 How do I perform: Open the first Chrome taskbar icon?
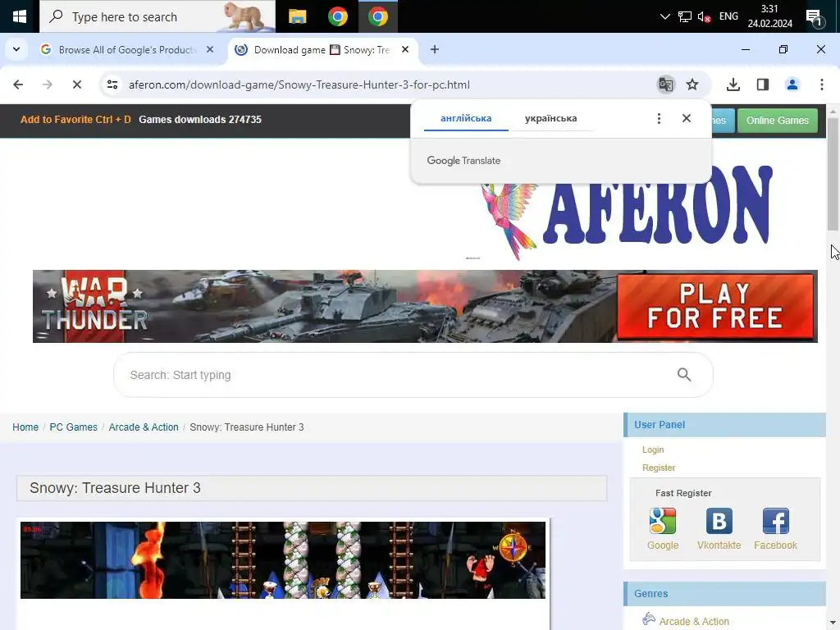tap(337, 16)
